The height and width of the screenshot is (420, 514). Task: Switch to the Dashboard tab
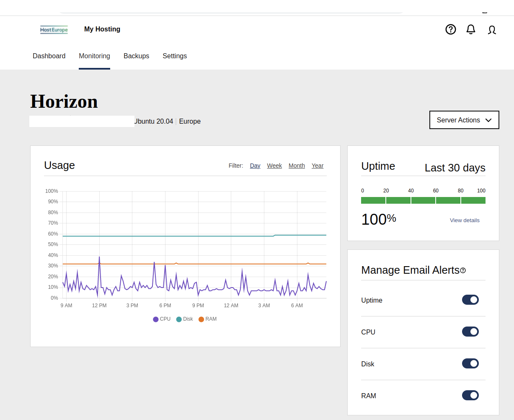[x=49, y=56]
